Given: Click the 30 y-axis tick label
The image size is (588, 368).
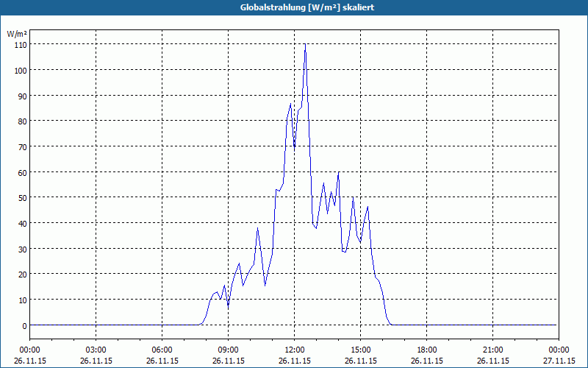Looking at the screenshot, I should tap(23, 249).
